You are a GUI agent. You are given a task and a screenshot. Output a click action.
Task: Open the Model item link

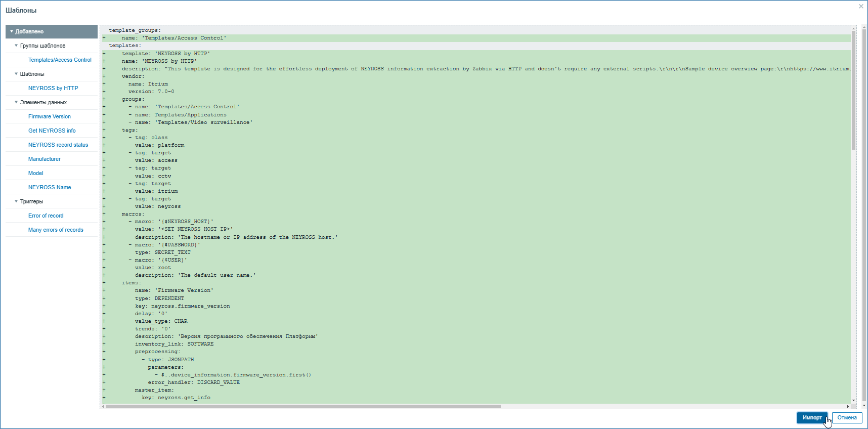click(36, 173)
